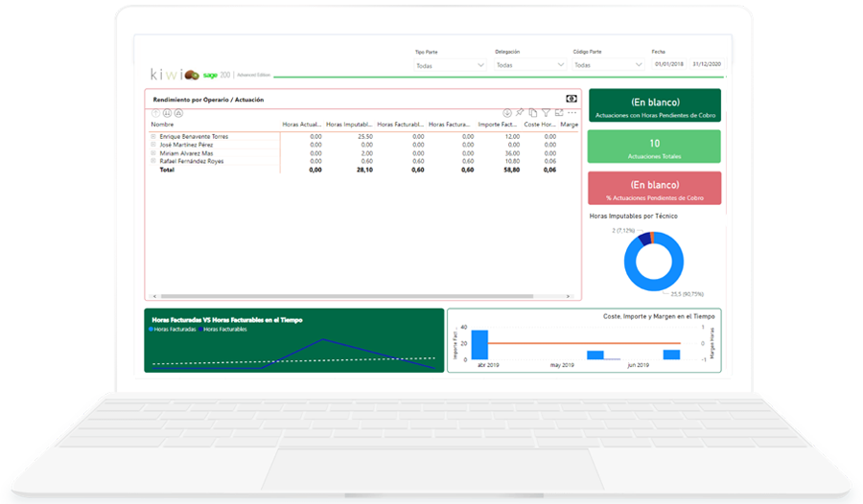Expand the Rafael Fernández Royes row
Image resolution: width=863 pixels, height=504 pixels.
[153, 161]
